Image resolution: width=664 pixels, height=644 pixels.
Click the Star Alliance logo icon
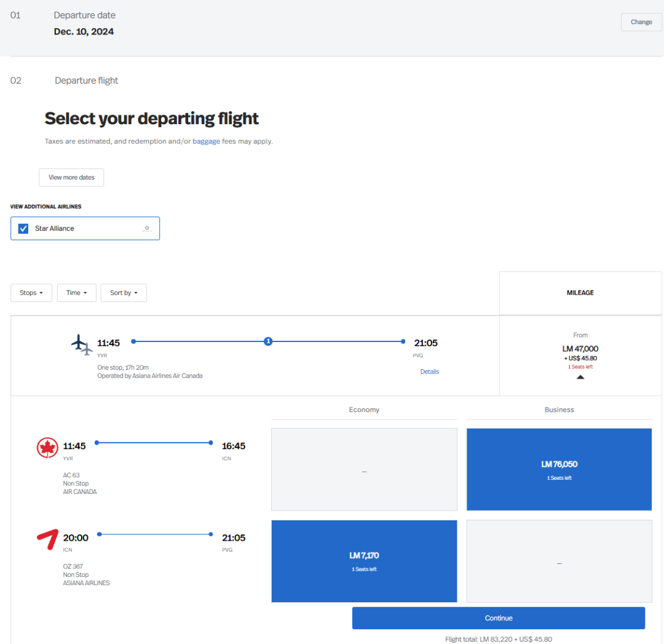147,228
